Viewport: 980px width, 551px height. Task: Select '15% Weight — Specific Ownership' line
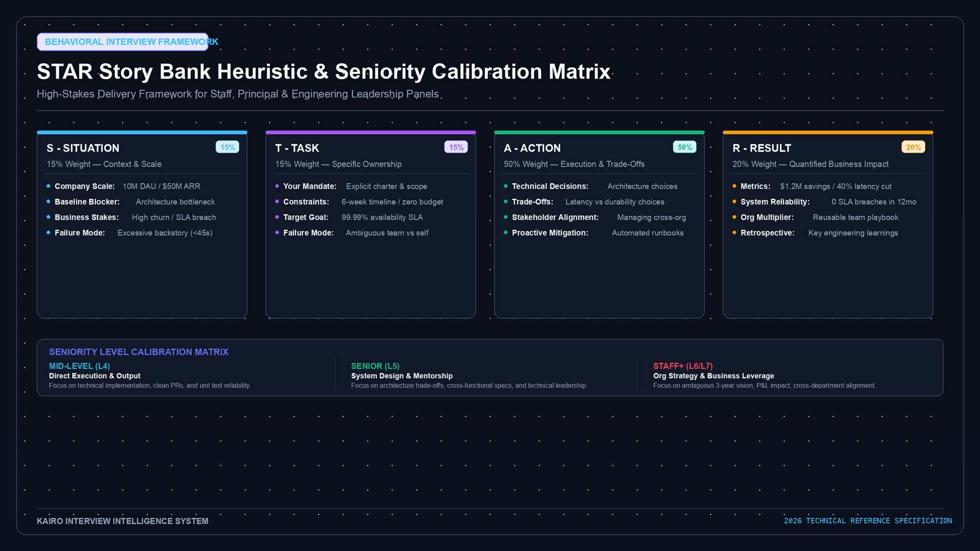pos(338,164)
